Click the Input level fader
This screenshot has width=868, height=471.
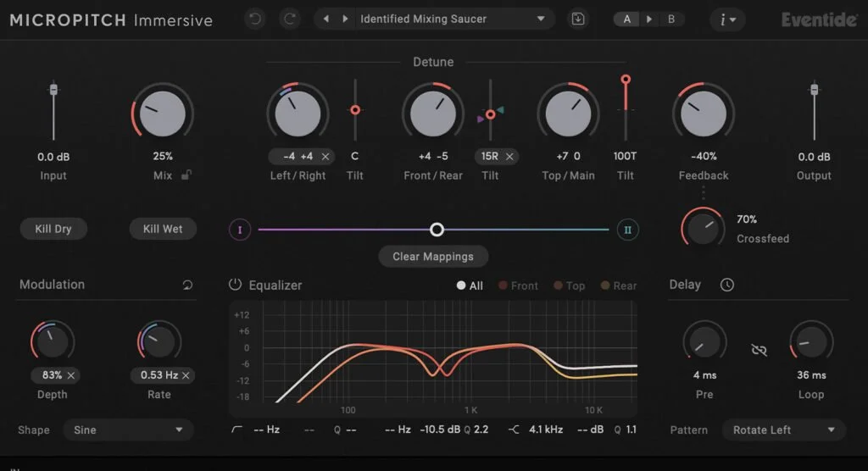(53, 90)
